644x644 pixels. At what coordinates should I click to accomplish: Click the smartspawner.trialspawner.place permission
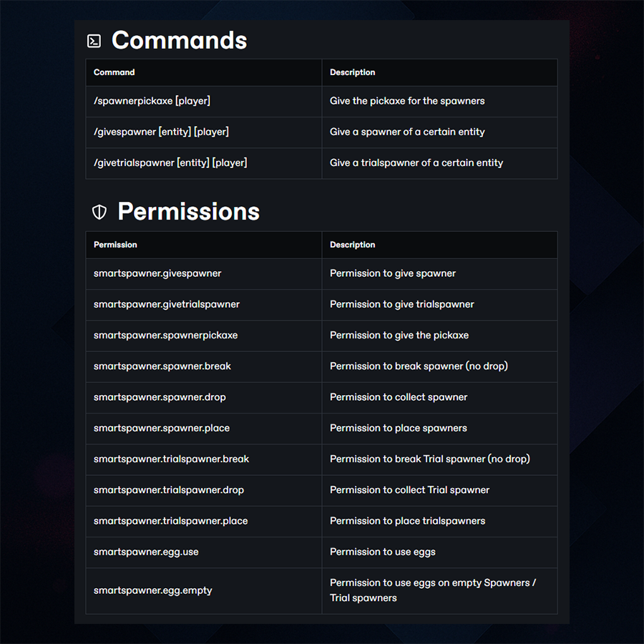click(x=170, y=520)
